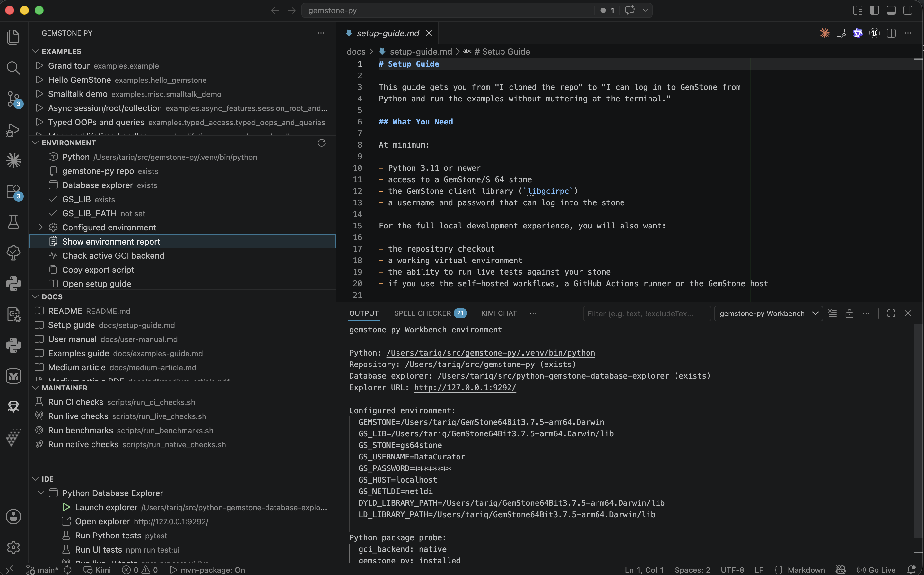Toggle the primary side bar
This screenshot has height=575, width=924.
(874, 10)
